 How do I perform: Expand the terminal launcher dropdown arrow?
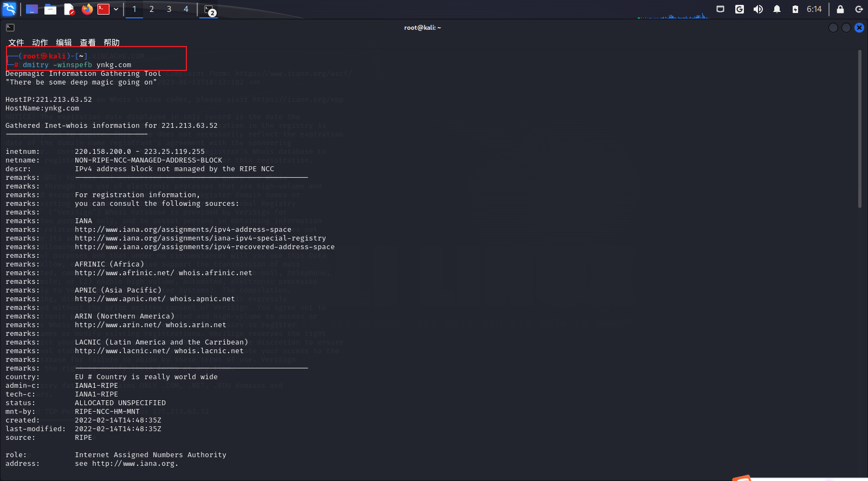coord(116,9)
